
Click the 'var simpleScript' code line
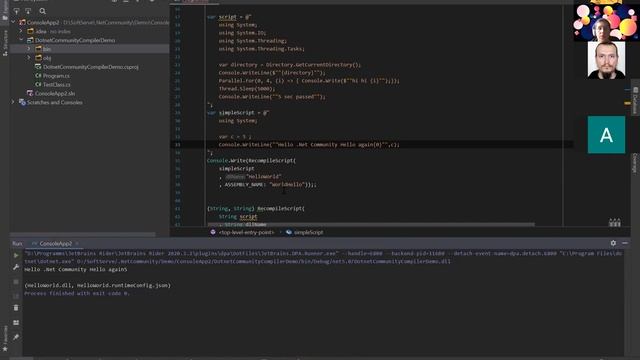coord(238,113)
